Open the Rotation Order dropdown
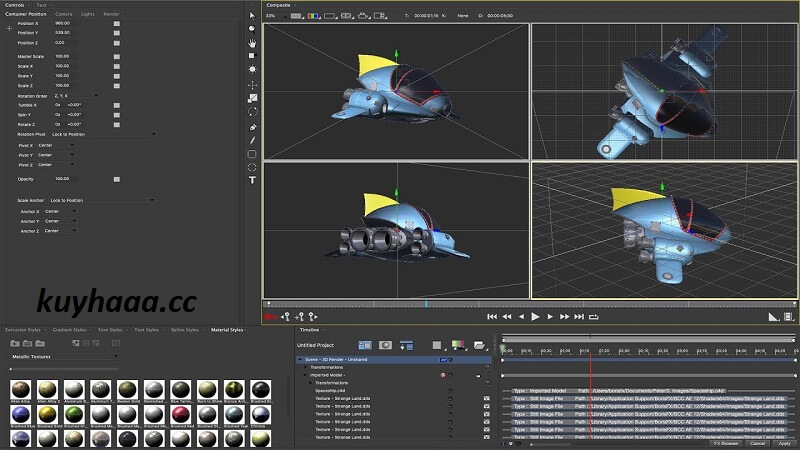Image resolution: width=800 pixels, height=450 pixels. 76,95
